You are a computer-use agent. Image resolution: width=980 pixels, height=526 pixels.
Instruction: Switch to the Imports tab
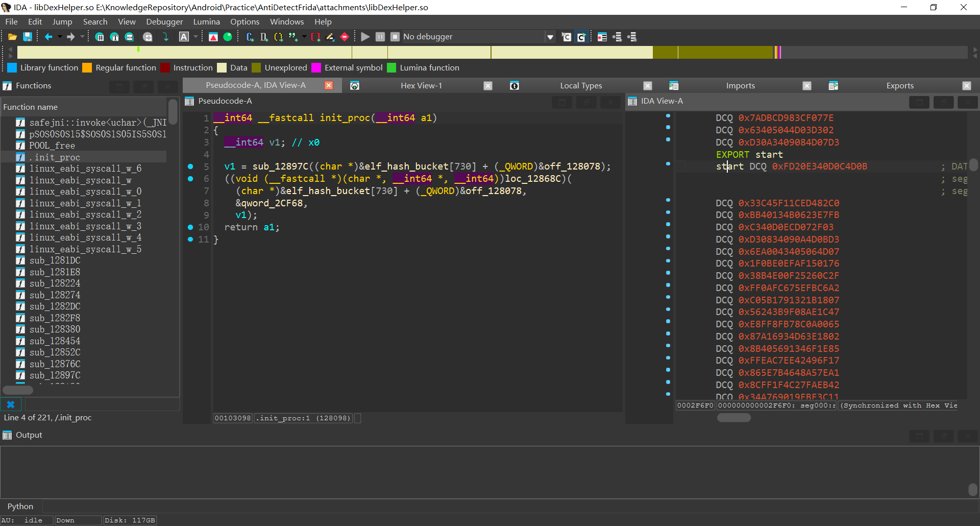coord(741,86)
